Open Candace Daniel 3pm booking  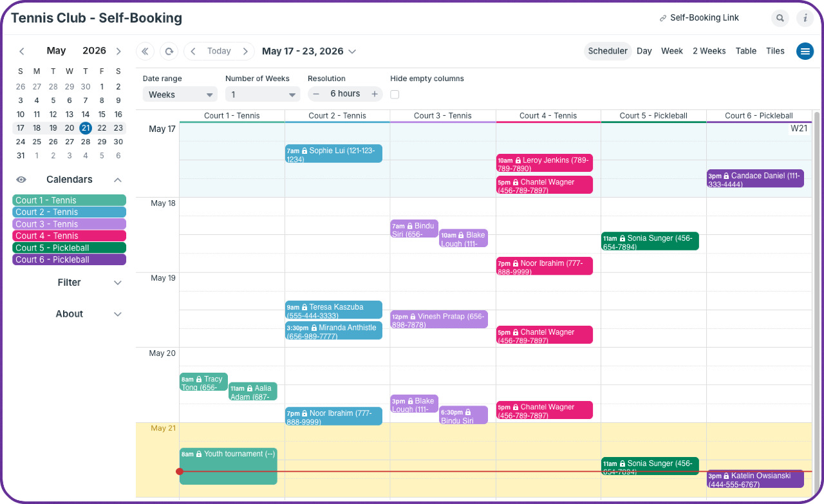755,178
